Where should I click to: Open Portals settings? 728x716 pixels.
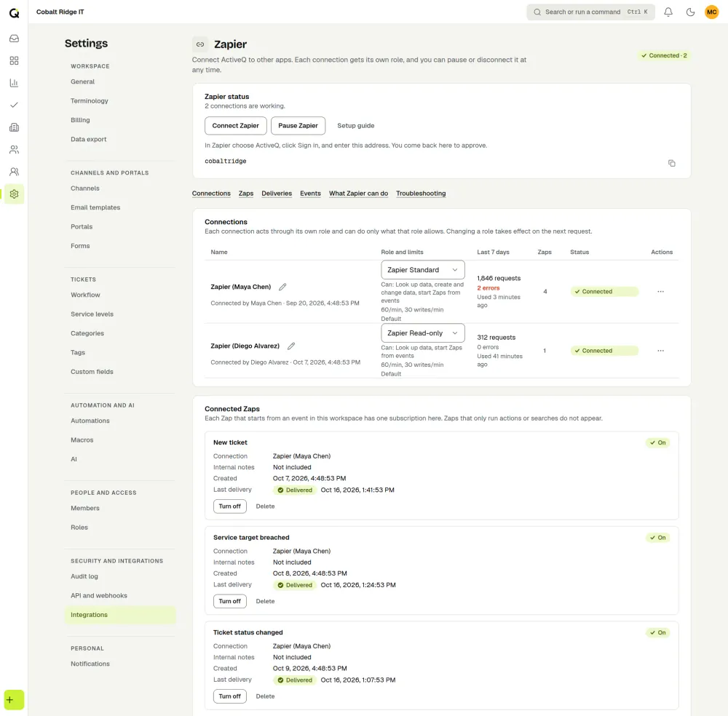tap(120, 227)
